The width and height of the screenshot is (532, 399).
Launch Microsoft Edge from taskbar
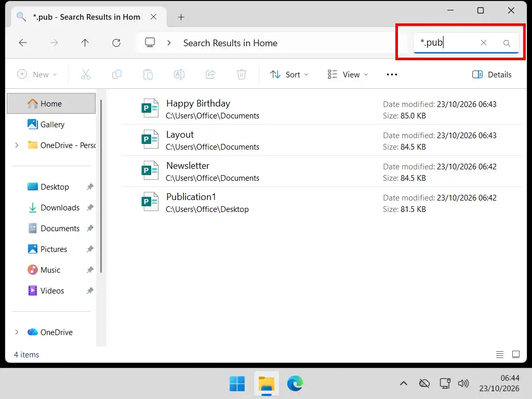click(295, 384)
